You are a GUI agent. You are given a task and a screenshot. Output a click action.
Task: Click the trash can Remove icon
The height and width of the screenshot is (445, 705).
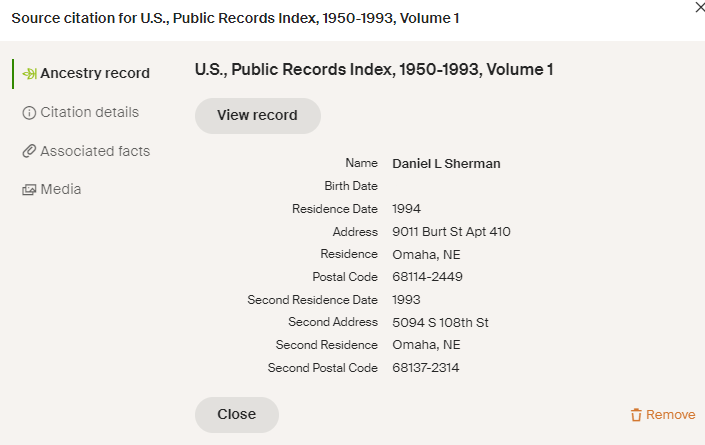pos(636,415)
